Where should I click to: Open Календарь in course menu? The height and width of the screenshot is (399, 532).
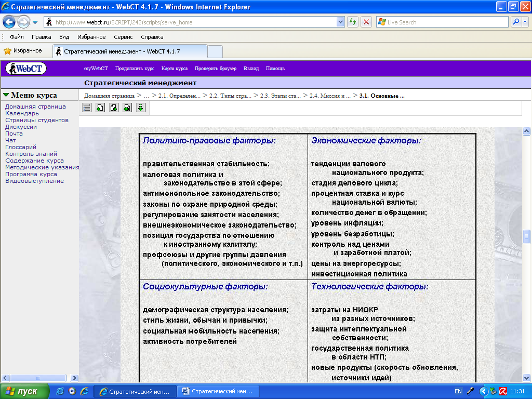coord(22,113)
